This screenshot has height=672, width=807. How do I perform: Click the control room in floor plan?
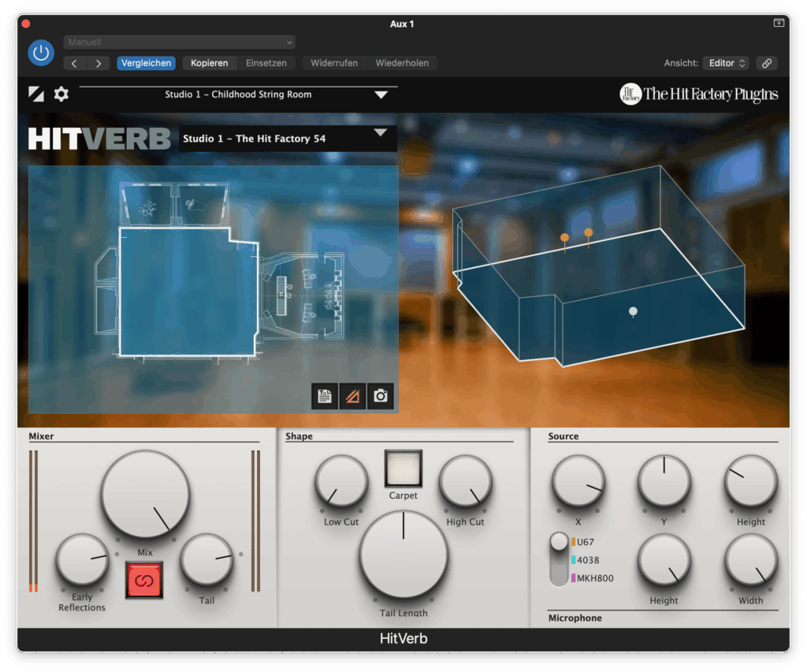pos(303,296)
